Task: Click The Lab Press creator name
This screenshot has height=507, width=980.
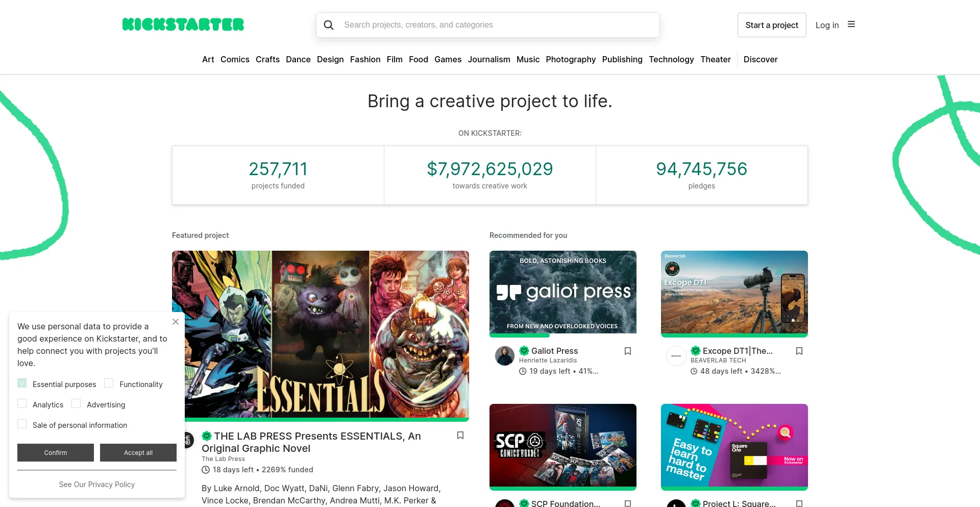Action: (223, 459)
